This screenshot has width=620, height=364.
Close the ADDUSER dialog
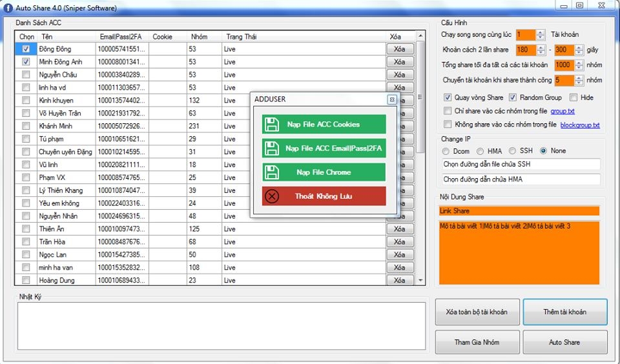[392, 99]
